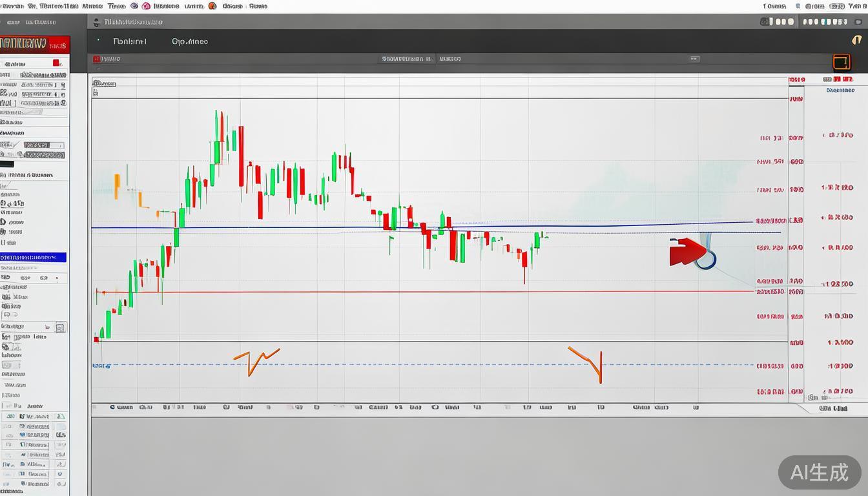Switch to the second tab starting with 'Op'
Screen dimensions: 868x496
(x=190, y=41)
